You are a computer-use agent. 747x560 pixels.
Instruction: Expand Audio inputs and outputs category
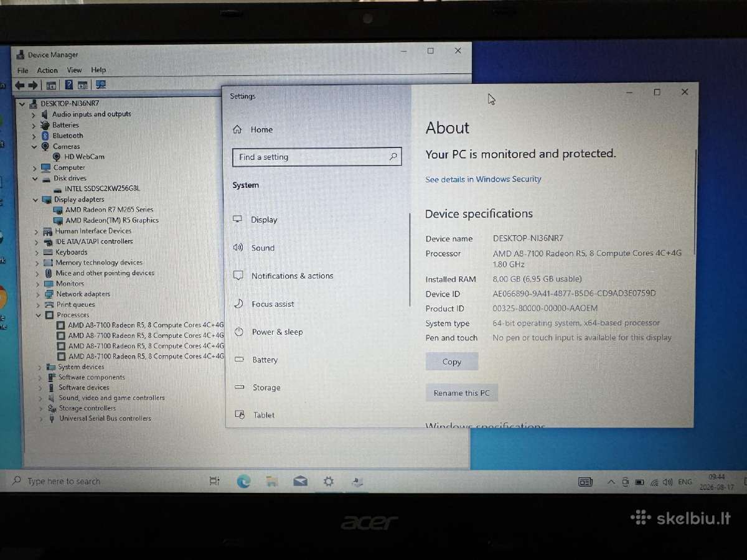click(x=34, y=114)
